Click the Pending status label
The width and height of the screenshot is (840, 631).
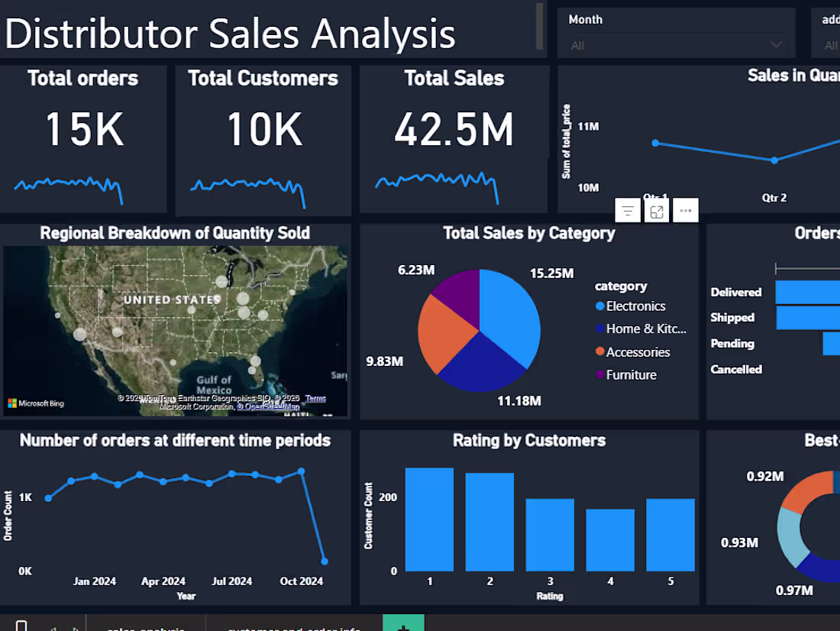point(732,344)
